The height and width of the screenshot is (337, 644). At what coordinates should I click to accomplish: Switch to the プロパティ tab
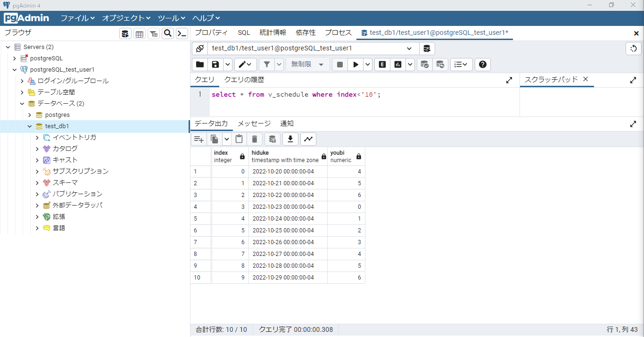click(211, 33)
